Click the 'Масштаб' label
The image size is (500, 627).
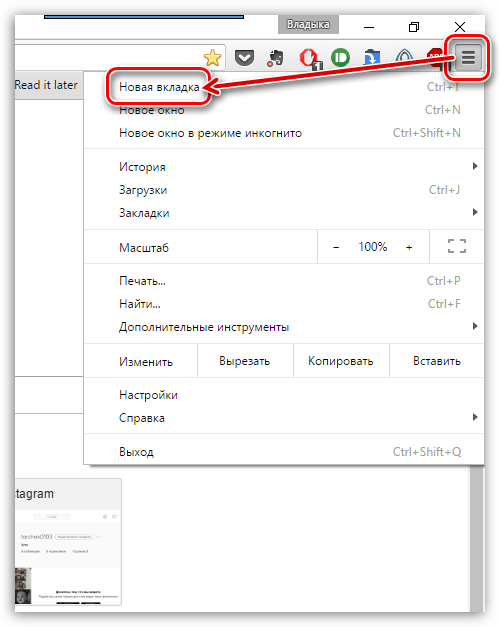144,248
